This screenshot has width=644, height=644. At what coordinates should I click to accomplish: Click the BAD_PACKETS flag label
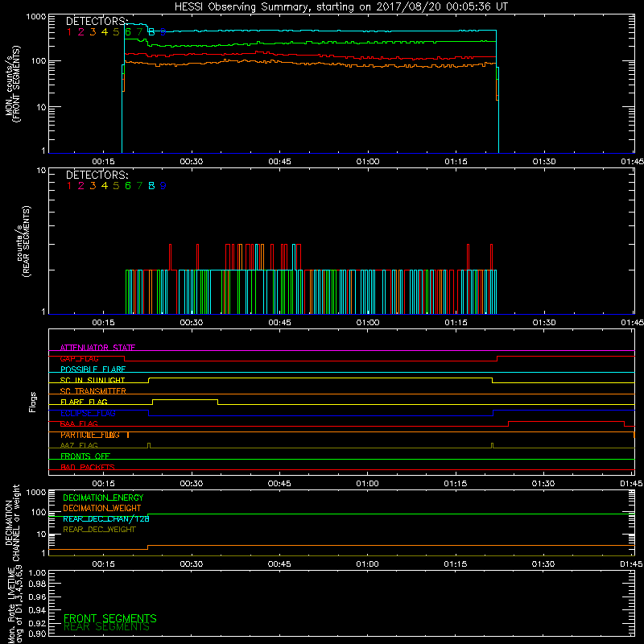pyautogui.click(x=88, y=467)
